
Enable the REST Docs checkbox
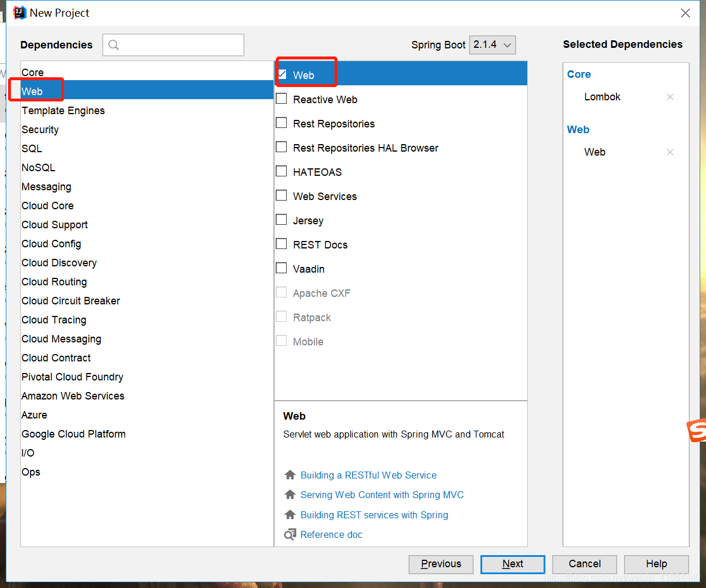(281, 244)
